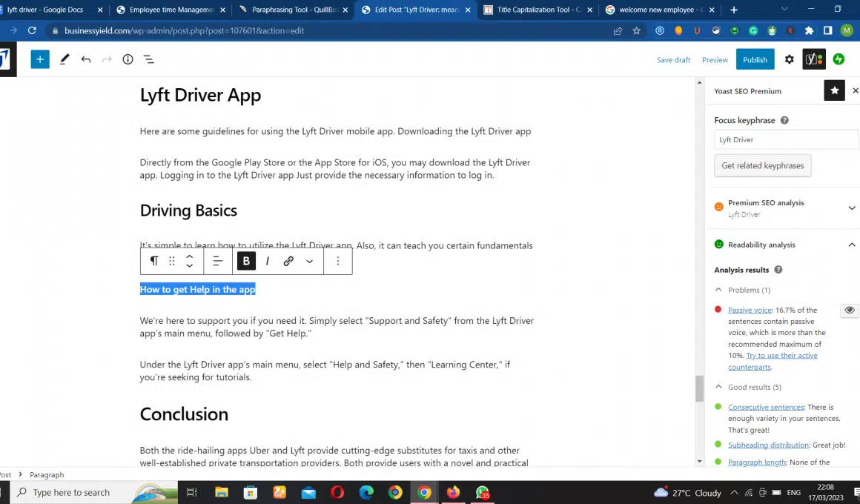This screenshot has height=504, width=860.
Task: Click the block inserter plus icon
Action: 40,59
